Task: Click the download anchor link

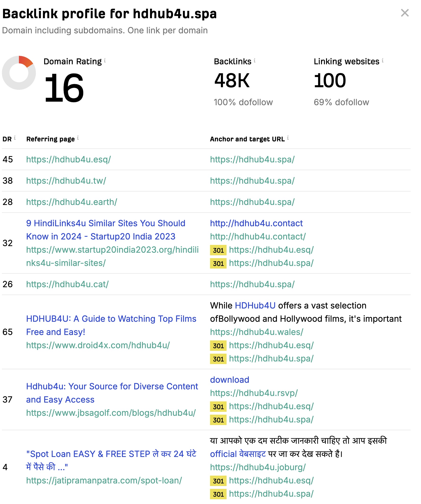Action: pos(230,380)
